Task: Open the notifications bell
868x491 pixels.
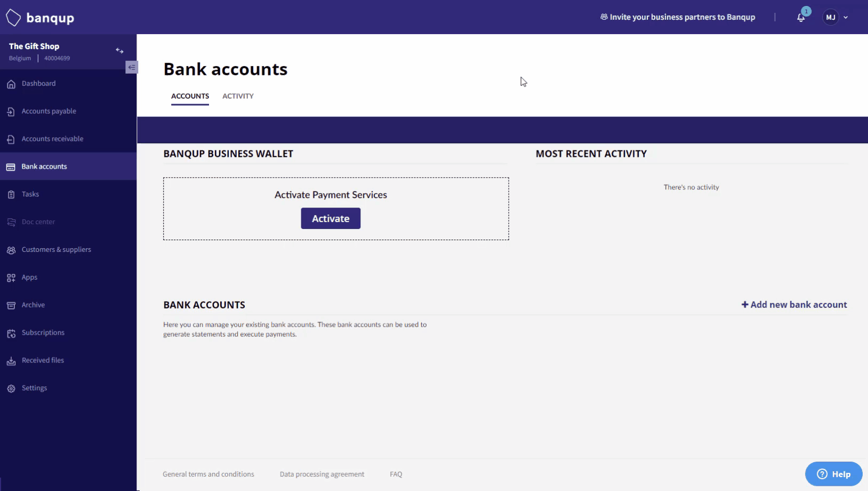Action: [x=800, y=18]
